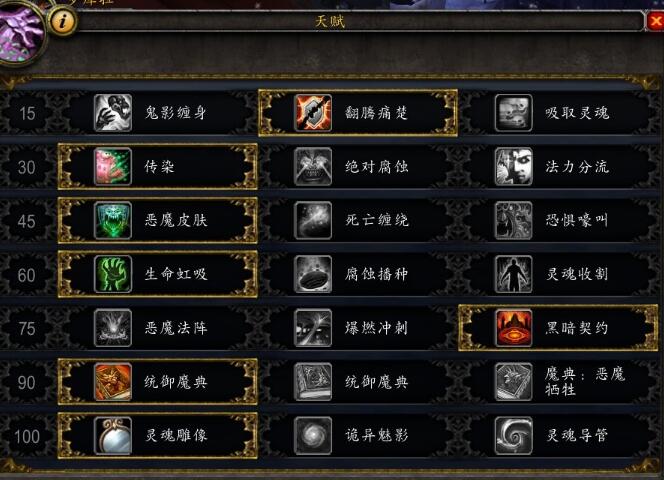The height and width of the screenshot is (480, 664).
Task: Select the 腐蚀播种 talent row
Action: 358,274
